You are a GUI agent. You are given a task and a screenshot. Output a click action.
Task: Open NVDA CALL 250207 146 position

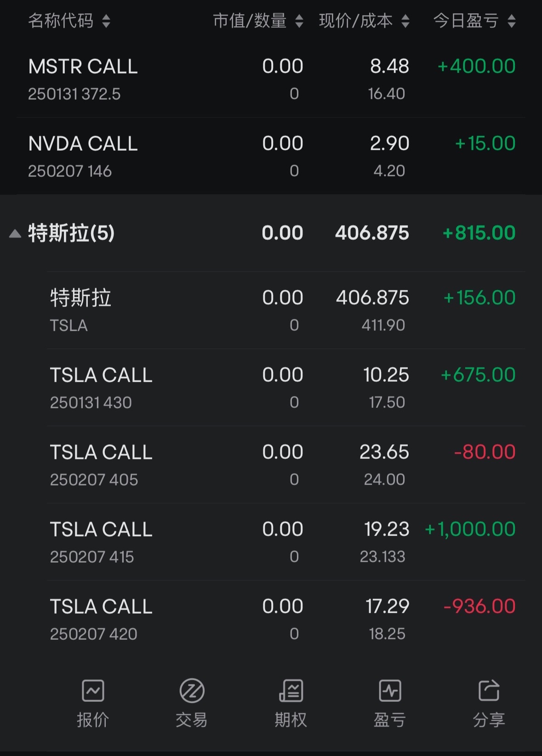[271, 156]
